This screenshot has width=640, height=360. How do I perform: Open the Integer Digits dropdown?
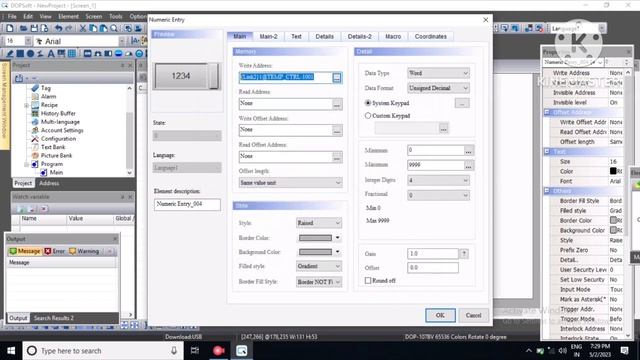[x=438, y=180]
